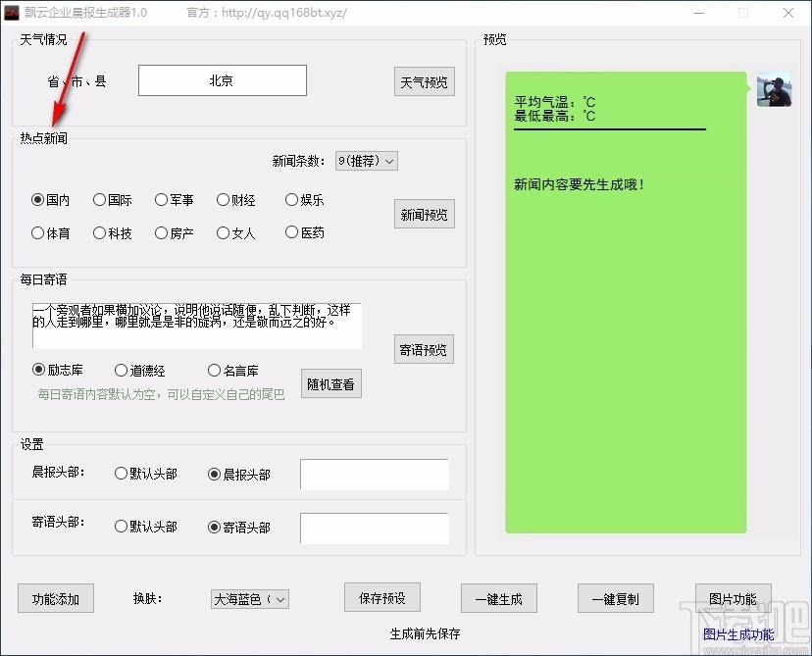Choose 默认头部 for 晨报头部
Viewport: 812px width, 656px height.
point(146,474)
